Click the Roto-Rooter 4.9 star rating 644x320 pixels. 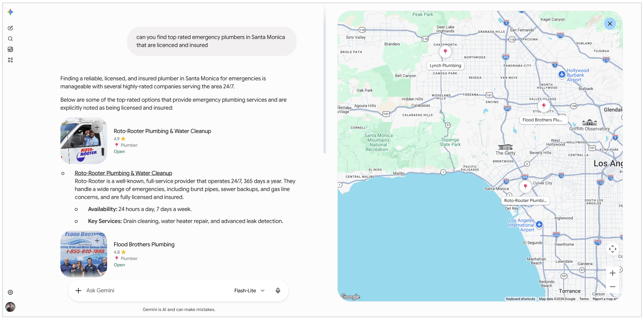120,139
